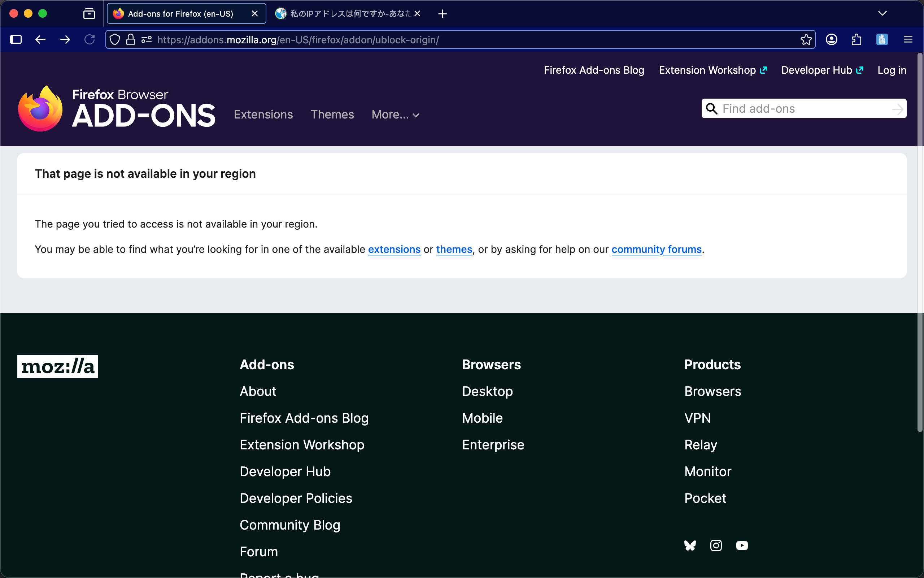Screen dimensions: 924x578
Task: Click the search magnifier icon
Action: 711,109
